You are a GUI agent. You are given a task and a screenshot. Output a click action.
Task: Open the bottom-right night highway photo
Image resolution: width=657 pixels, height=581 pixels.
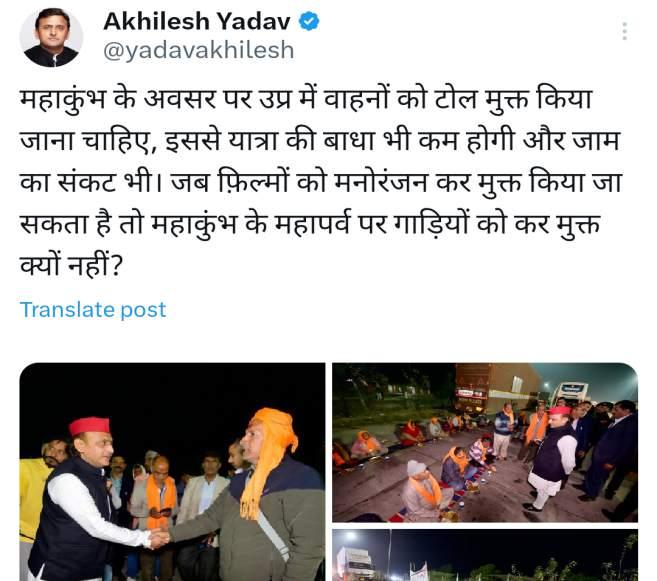pyautogui.click(x=485, y=555)
